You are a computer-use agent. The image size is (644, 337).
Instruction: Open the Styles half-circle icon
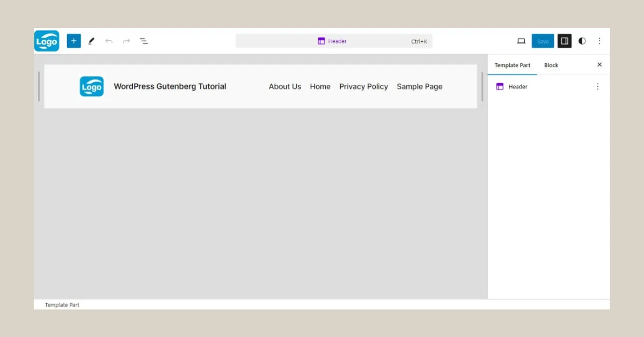click(x=582, y=41)
